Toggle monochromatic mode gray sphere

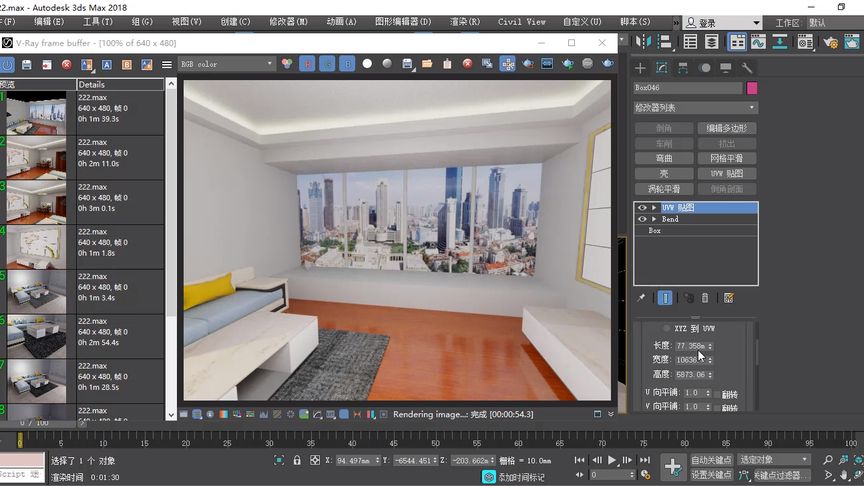click(x=387, y=64)
